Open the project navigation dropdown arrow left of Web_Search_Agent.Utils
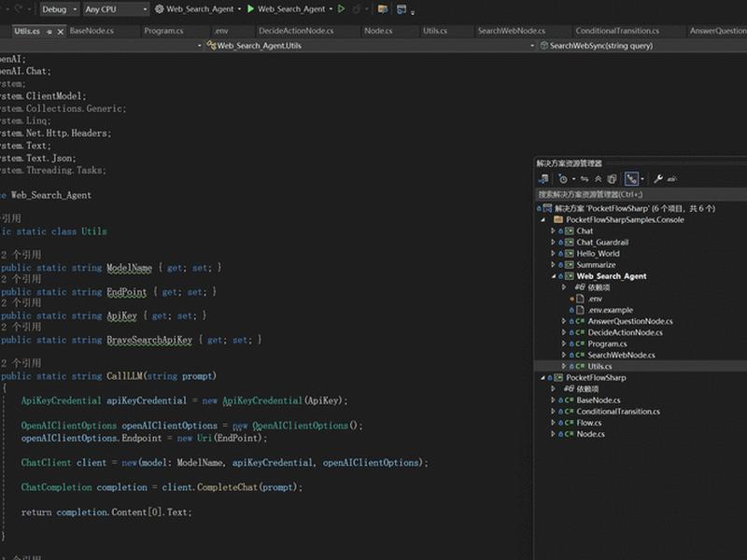Viewport: 747px width, 560px height. (199, 46)
